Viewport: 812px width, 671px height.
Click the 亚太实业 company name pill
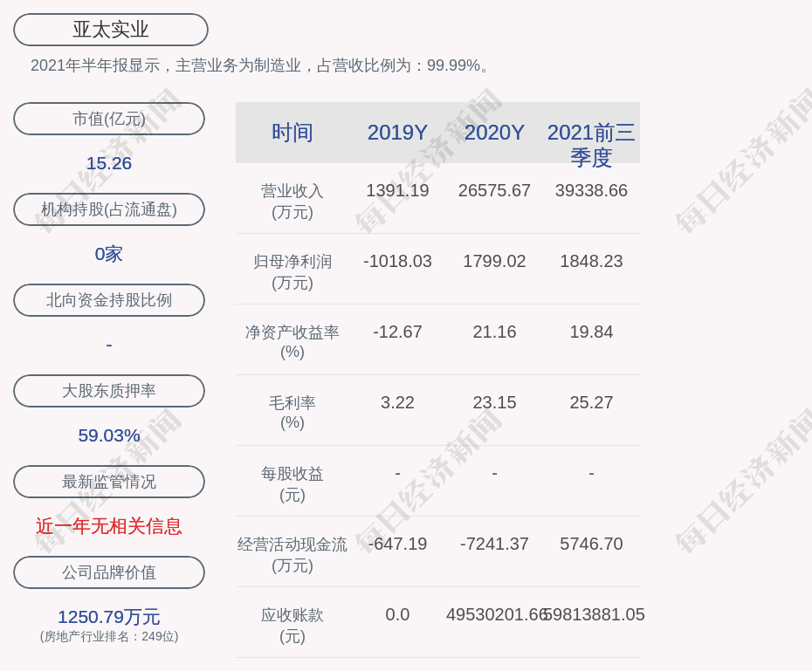[111, 30]
